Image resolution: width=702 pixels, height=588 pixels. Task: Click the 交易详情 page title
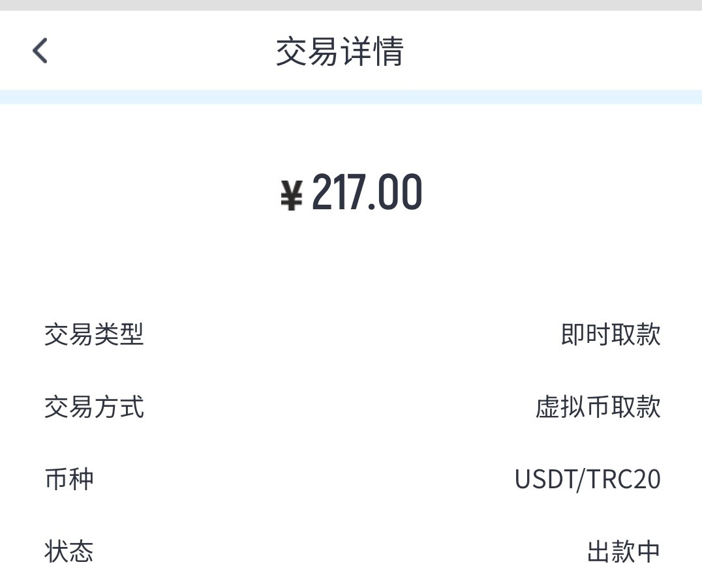(340, 51)
